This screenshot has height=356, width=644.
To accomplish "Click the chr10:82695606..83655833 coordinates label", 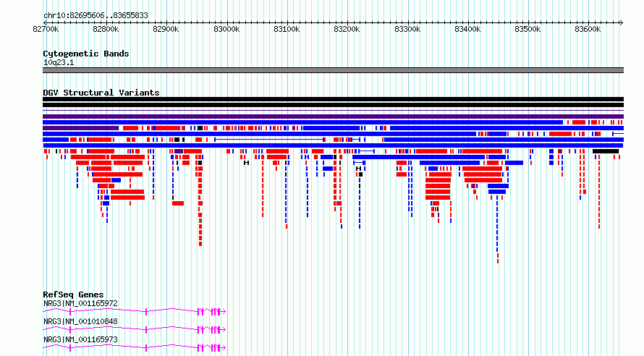I will (x=96, y=16).
